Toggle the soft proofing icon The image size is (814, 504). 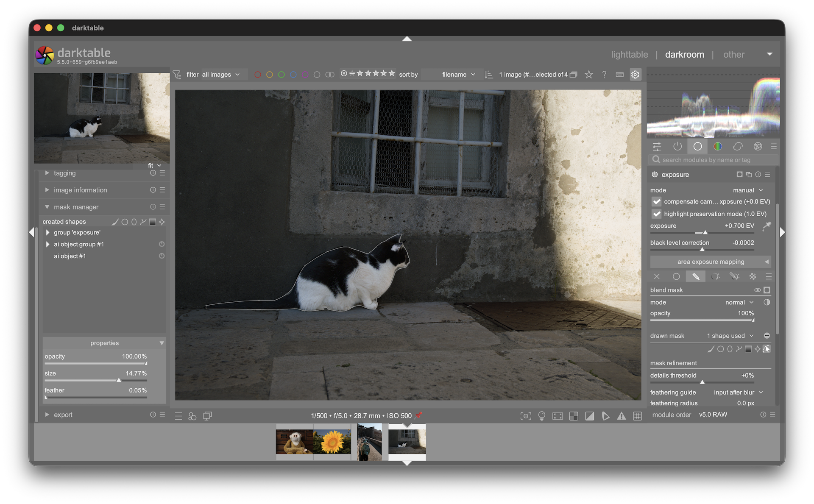tap(605, 416)
